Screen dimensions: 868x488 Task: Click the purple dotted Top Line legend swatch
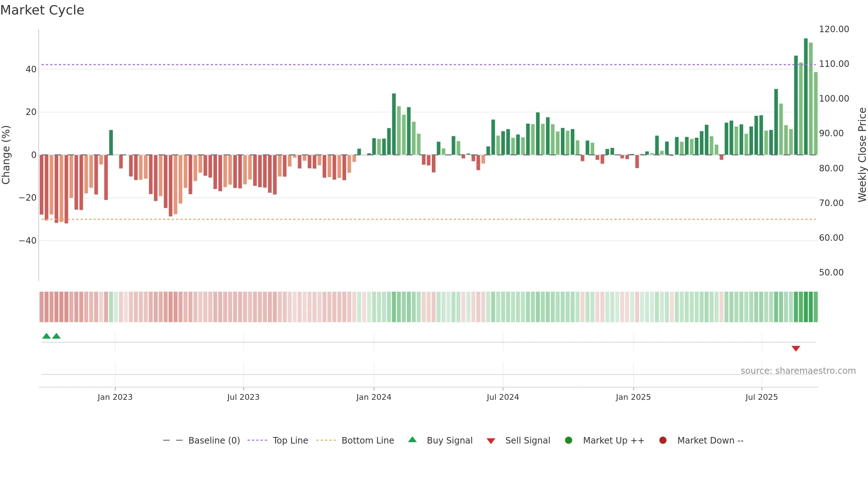(x=257, y=440)
